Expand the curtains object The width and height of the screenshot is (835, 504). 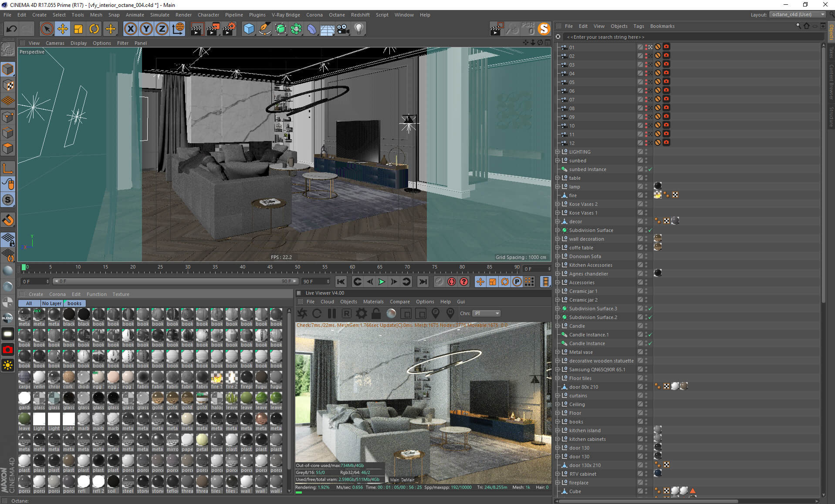click(558, 396)
